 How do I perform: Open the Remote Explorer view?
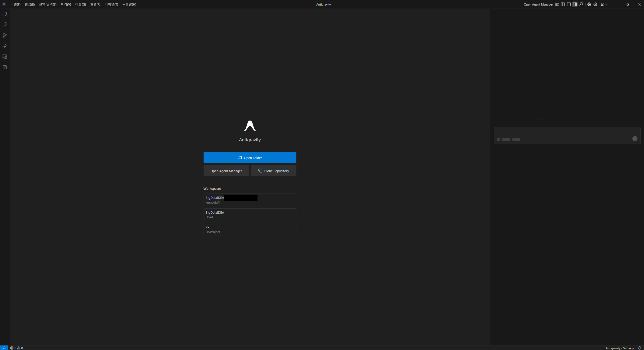click(5, 56)
